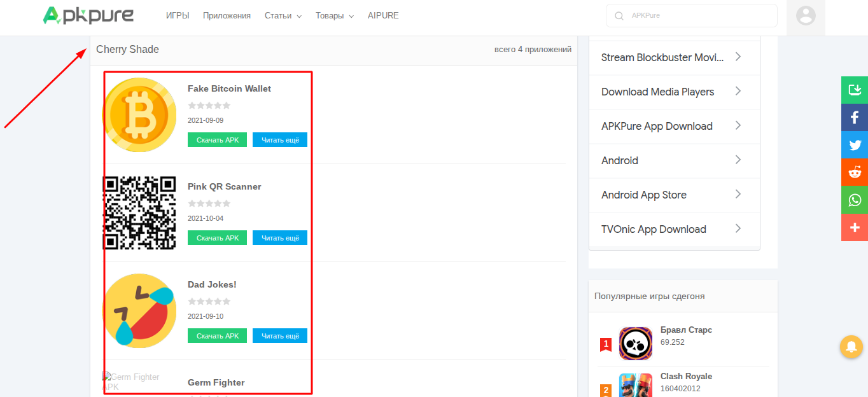Open Бравл Старс game title
The width and height of the screenshot is (868, 397).
686,330
